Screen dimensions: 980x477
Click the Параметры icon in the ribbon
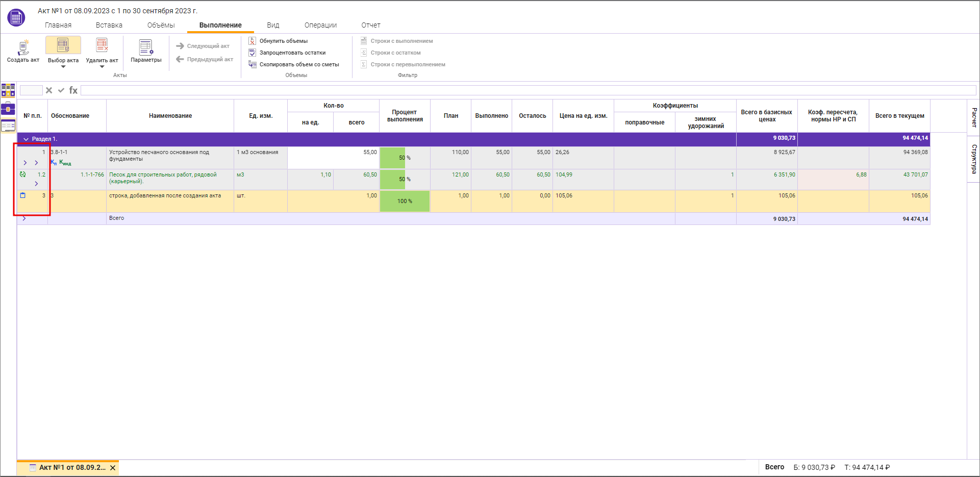(146, 47)
